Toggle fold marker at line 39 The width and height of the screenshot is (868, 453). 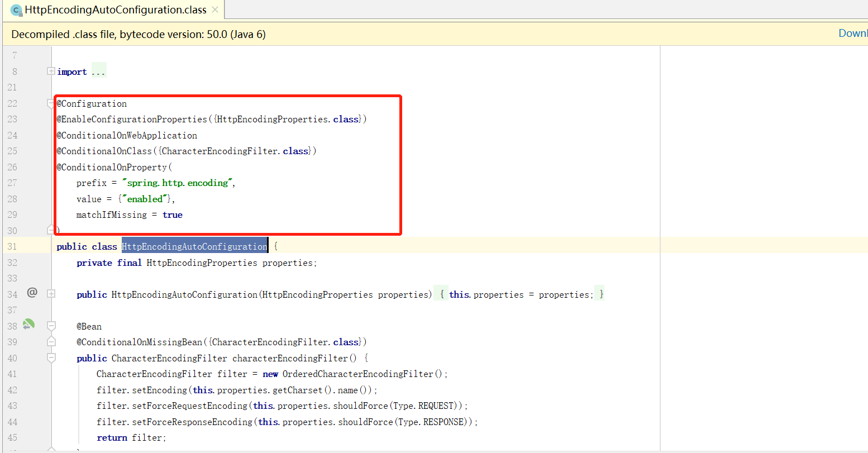point(51,341)
